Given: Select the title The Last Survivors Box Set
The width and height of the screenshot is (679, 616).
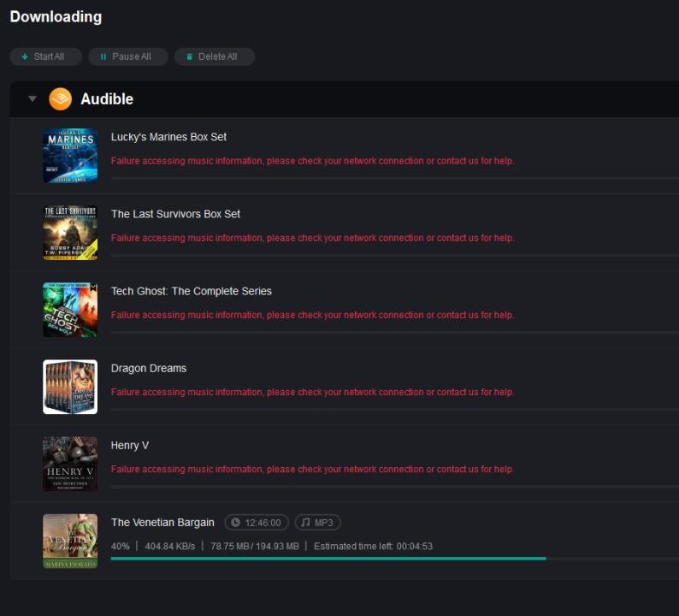Looking at the screenshot, I should pos(175,214).
